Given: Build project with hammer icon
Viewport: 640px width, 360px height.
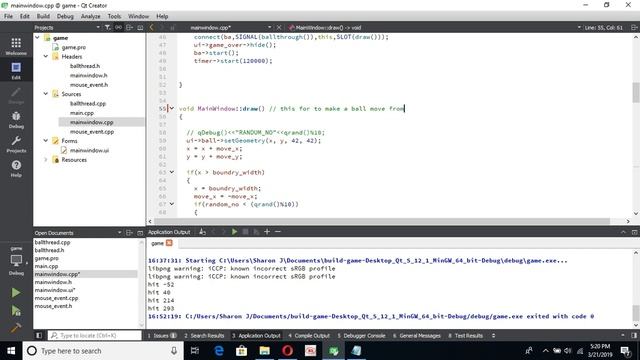Looking at the screenshot, I should [x=16, y=328].
